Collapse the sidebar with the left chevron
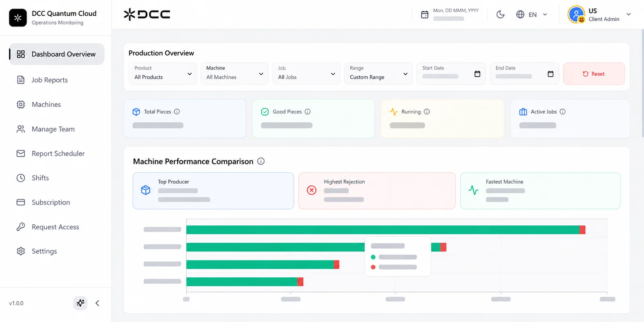 tap(97, 303)
